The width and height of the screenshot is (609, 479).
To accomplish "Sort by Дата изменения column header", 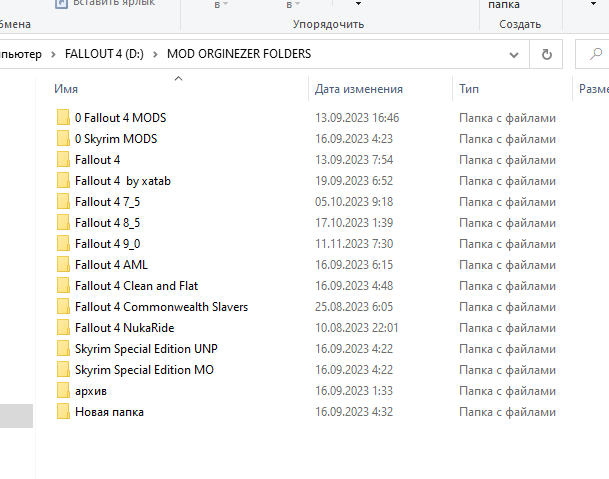I will (358, 89).
